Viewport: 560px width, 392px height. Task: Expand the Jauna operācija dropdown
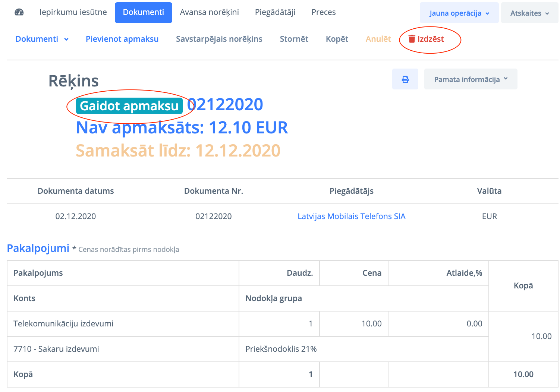pos(459,13)
